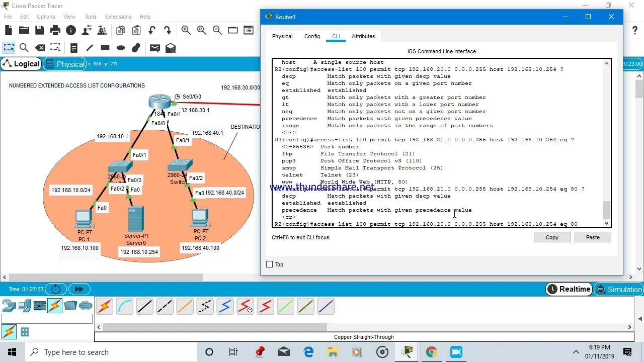Place a Note with the note tool
This screenshot has height=362, width=644.
pyautogui.click(x=74, y=48)
